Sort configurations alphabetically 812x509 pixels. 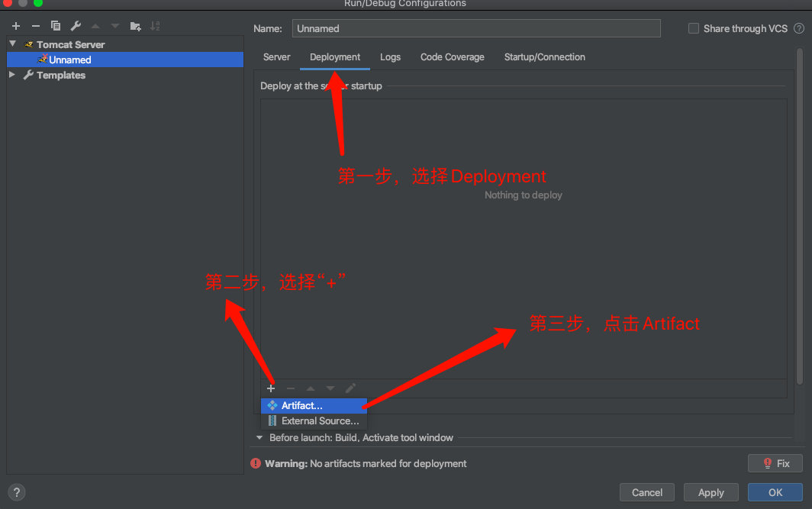point(155,26)
